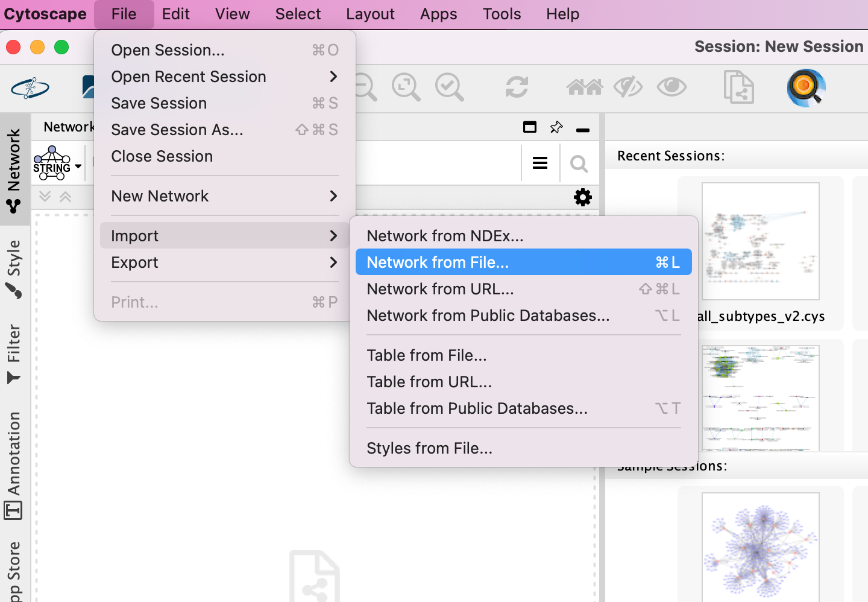Expand the Open Recent Session submenu
868x602 pixels.
coord(224,77)
